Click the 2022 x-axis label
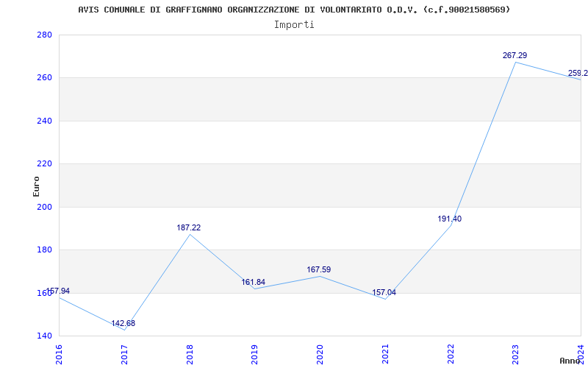588x368 pixels. (451, 354)
